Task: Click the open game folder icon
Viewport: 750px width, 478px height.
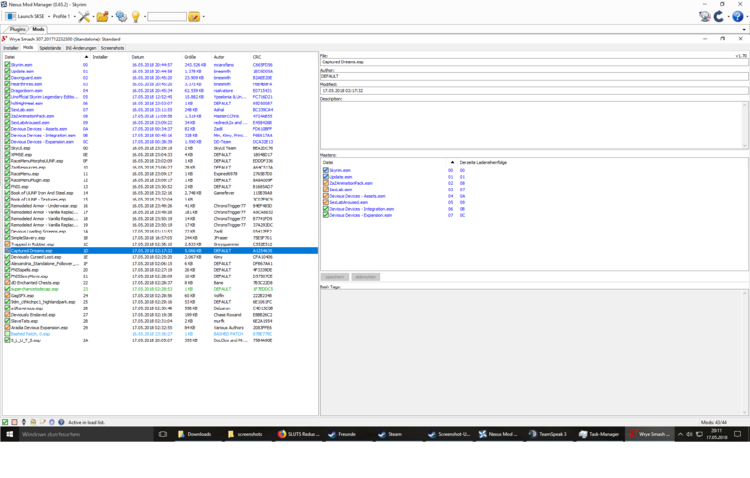Action: pos(102,16)
